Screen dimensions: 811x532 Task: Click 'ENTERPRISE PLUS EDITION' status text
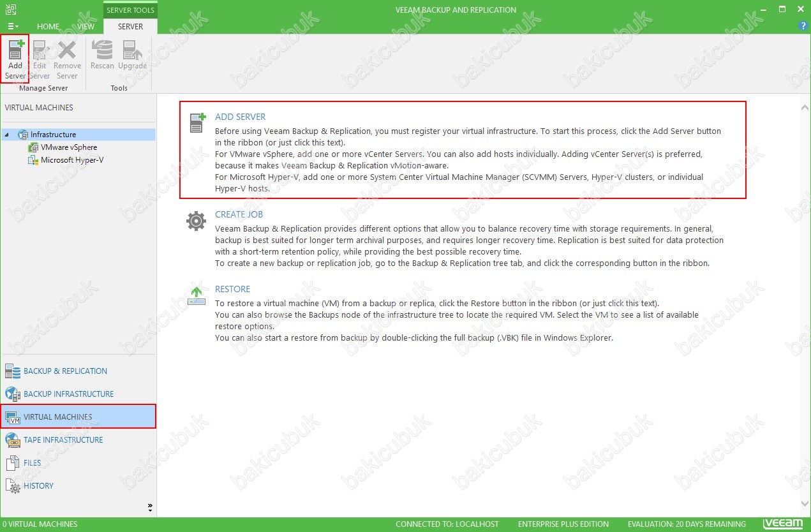(563, 524)
